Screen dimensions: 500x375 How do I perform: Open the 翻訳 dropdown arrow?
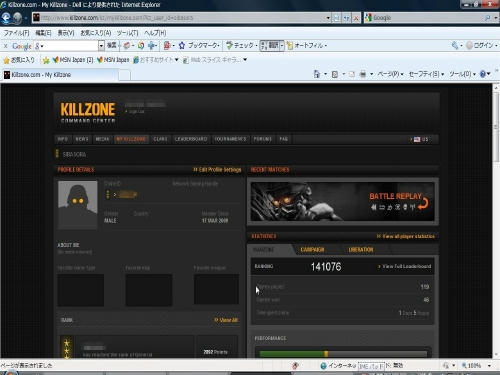pos(282,46)
